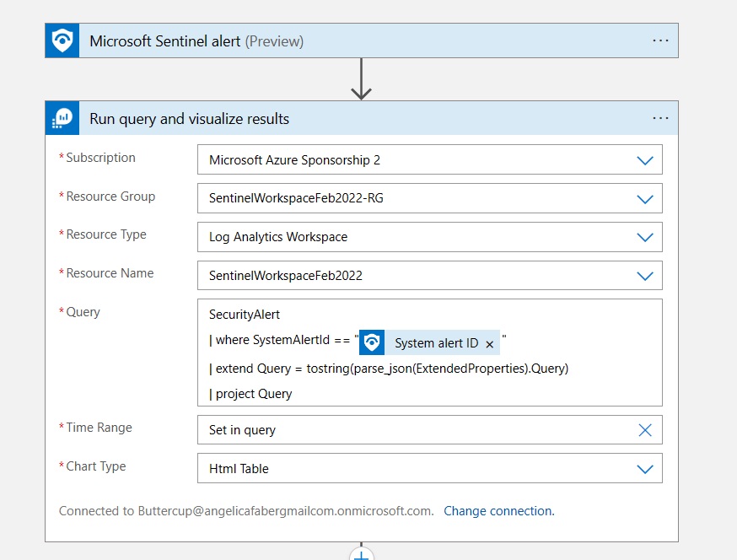Expand the Chart Type dropdown
The height and width of the screenshot is (560, 737).
645,469
